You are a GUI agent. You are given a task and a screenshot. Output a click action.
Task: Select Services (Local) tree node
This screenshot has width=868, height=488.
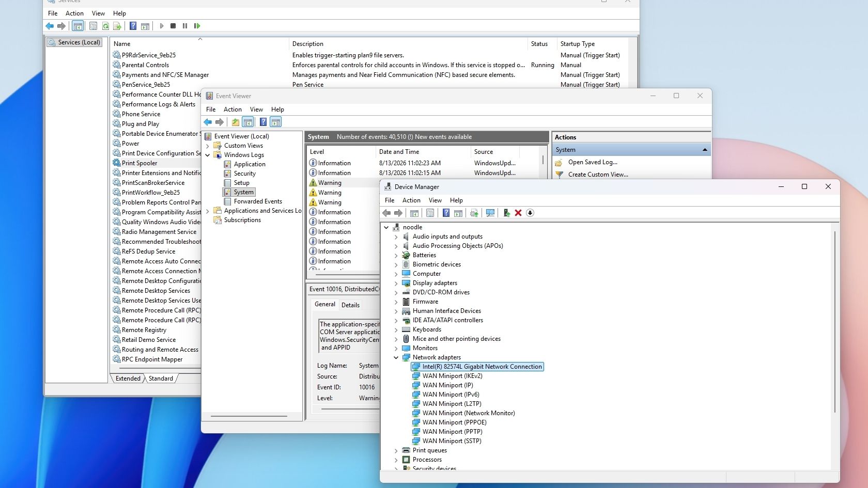(74, 42)
